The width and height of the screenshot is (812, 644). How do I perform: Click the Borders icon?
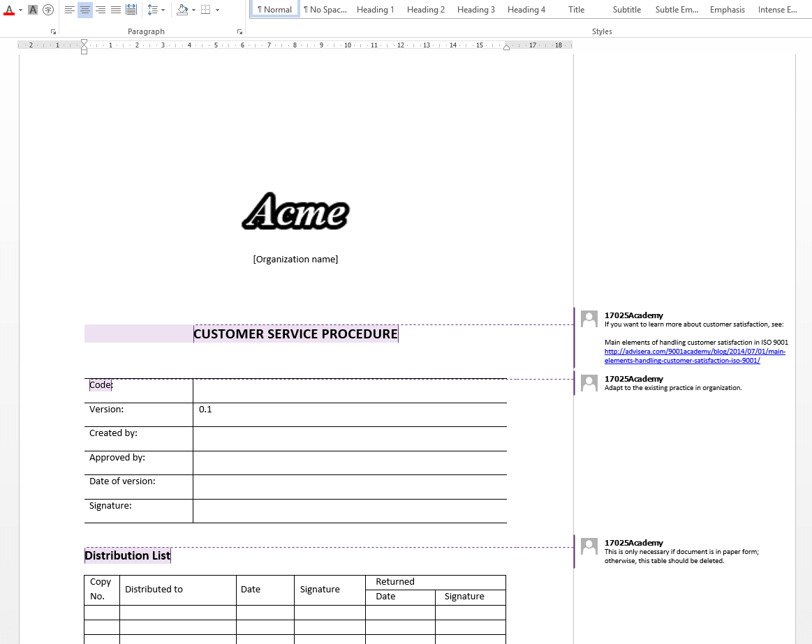[x=205, y=10]
